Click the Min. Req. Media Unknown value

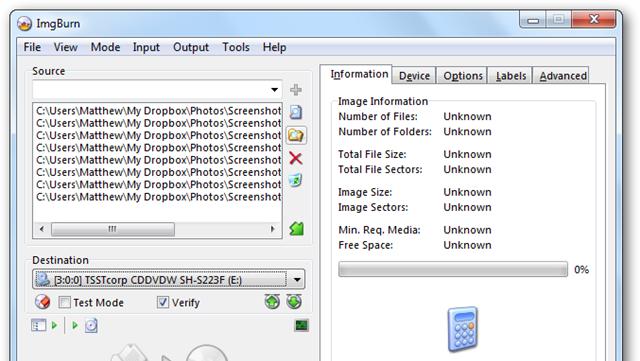pos(467,230)
